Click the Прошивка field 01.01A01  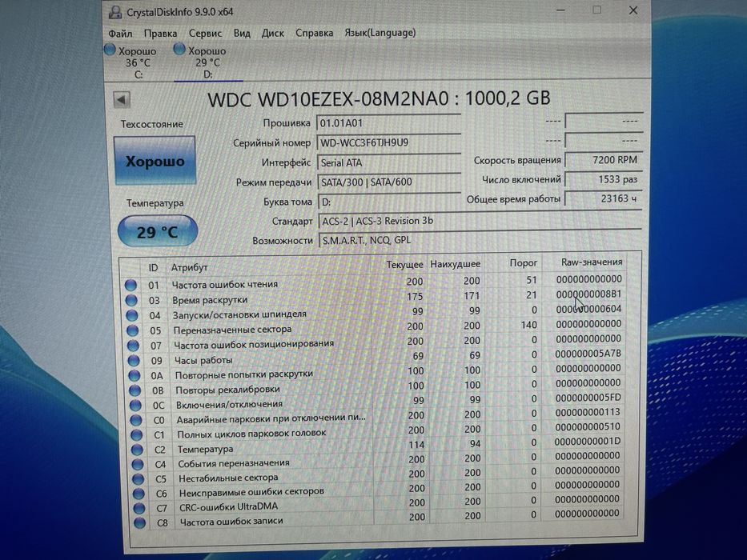click(388, 123)
